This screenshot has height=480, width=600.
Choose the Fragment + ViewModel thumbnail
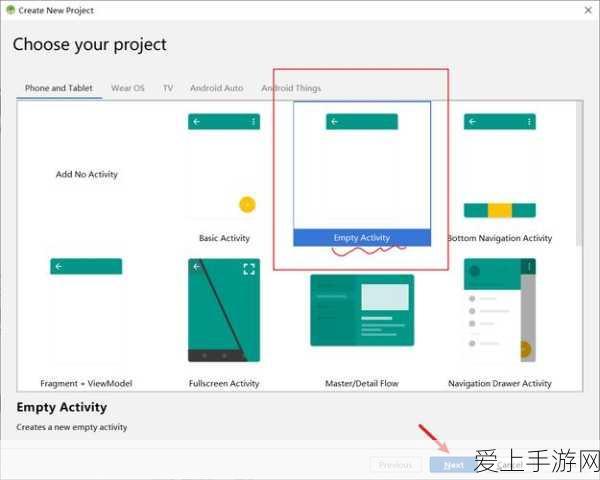[x=86, y=310]
